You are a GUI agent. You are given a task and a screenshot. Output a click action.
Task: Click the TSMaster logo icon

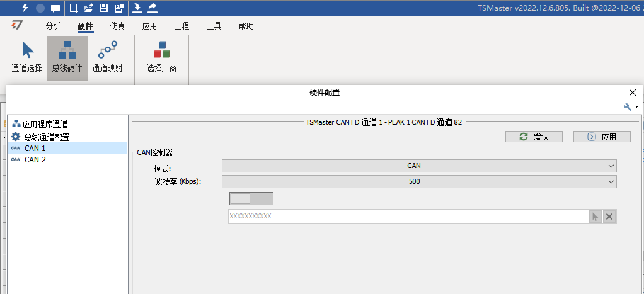tap(17, 26)
